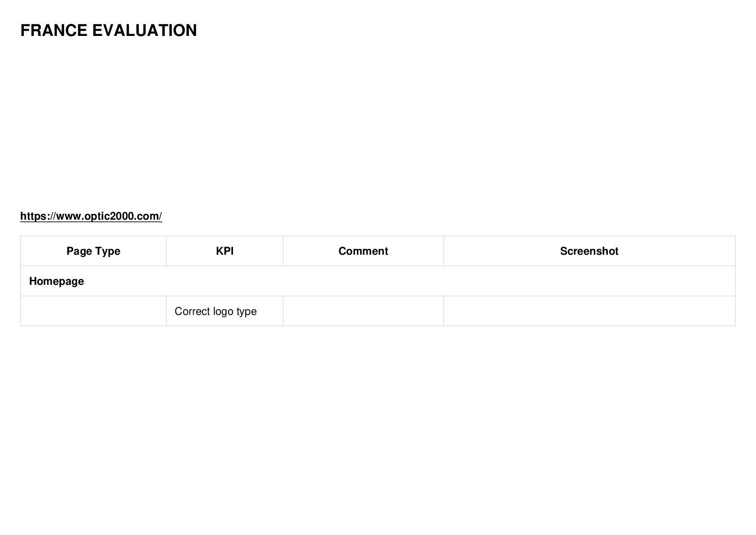Click Homepage row area beneath Screenshot header
This screenshot has width=756, height=535.
[589, 281]
